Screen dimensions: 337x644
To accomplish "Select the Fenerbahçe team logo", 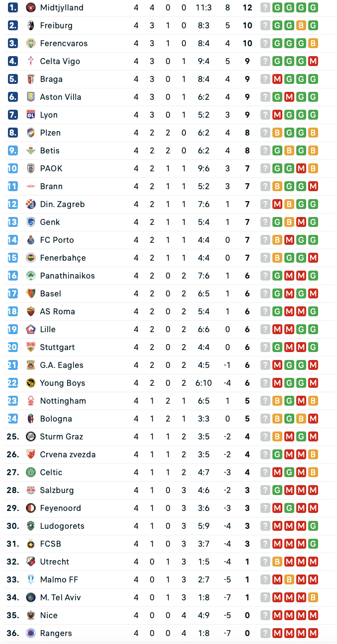I will [30, 258].
